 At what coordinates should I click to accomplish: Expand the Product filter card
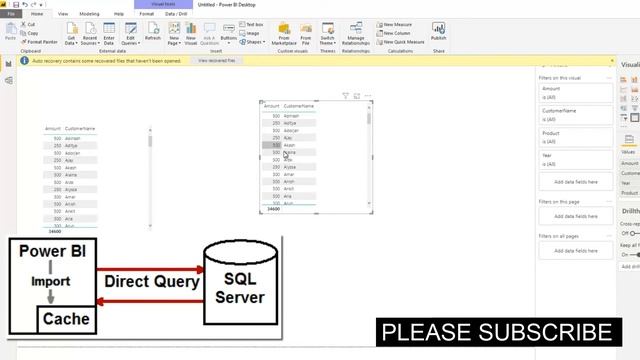(576, 138)
